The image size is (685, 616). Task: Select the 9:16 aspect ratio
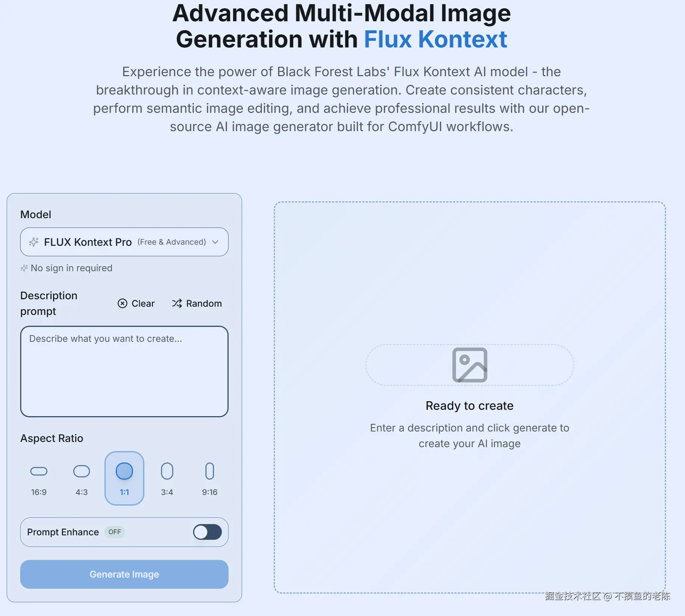(x=210, y=479)
